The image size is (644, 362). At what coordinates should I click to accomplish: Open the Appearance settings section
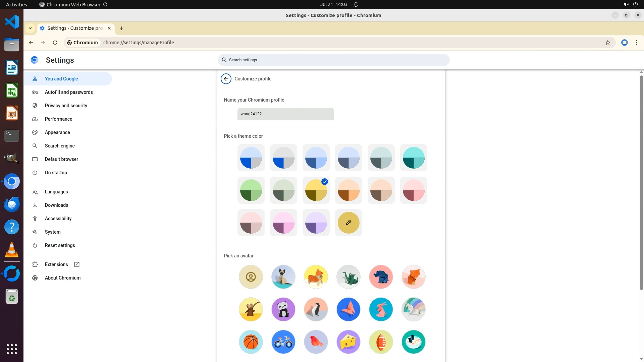[57, 132]
